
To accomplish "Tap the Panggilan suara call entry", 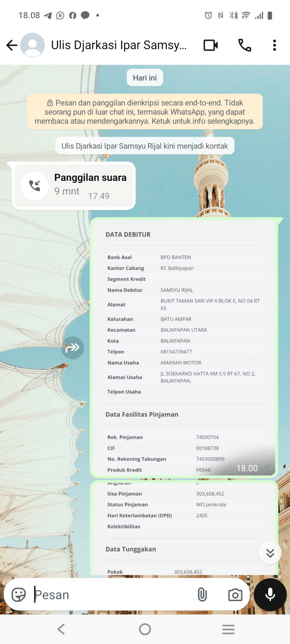I will click(74, 186).
